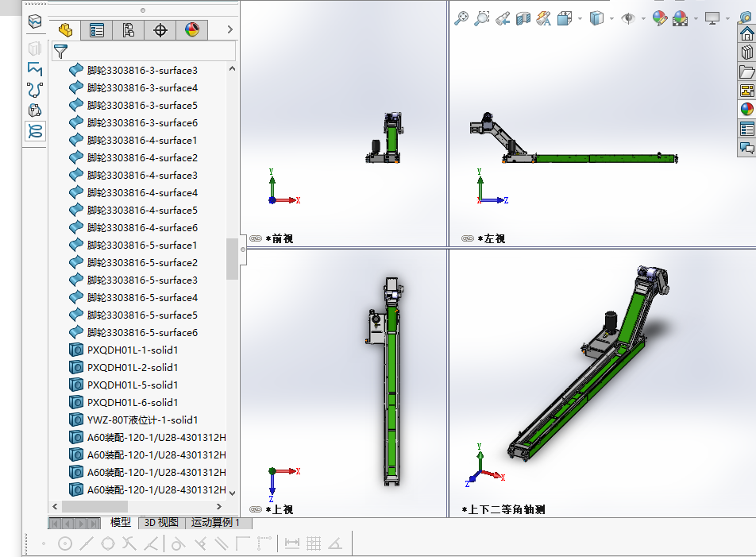Click Zoom to Fit magnifier icon
This screenshot has height=557, width=756.
coord(461,18)
